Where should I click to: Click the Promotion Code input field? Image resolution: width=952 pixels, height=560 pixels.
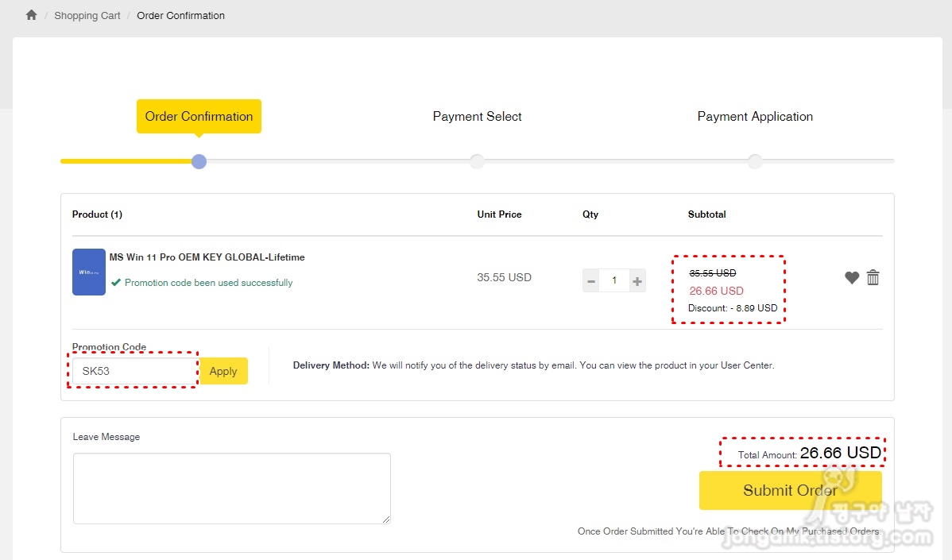(135, 371)
